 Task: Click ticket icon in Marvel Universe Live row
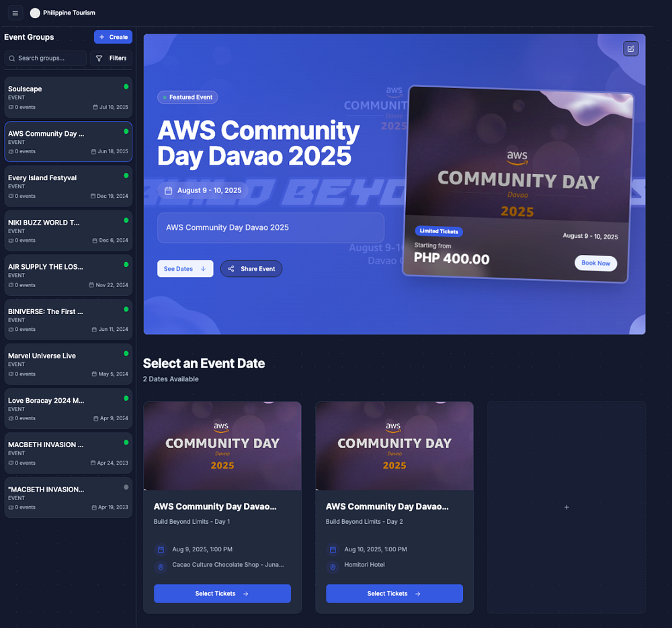11,375
